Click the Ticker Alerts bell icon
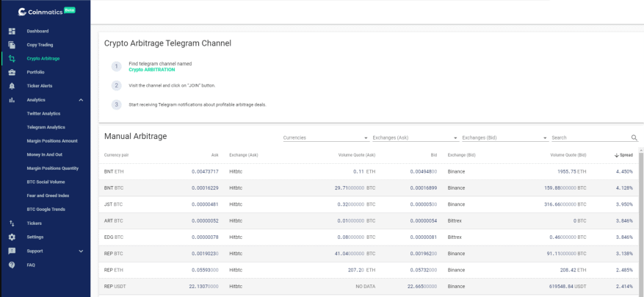This screenshot has width=644, height=297. click(x=12, y=86)
